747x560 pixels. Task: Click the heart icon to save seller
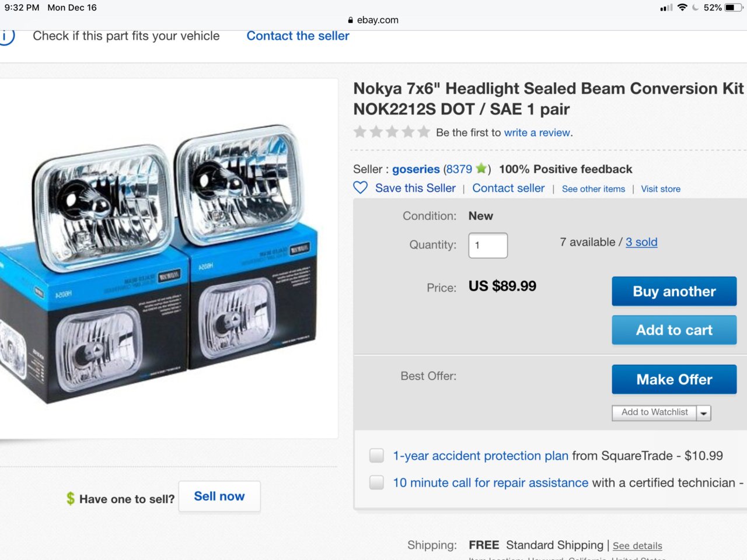pyautogui.click(x=361, y=188)
